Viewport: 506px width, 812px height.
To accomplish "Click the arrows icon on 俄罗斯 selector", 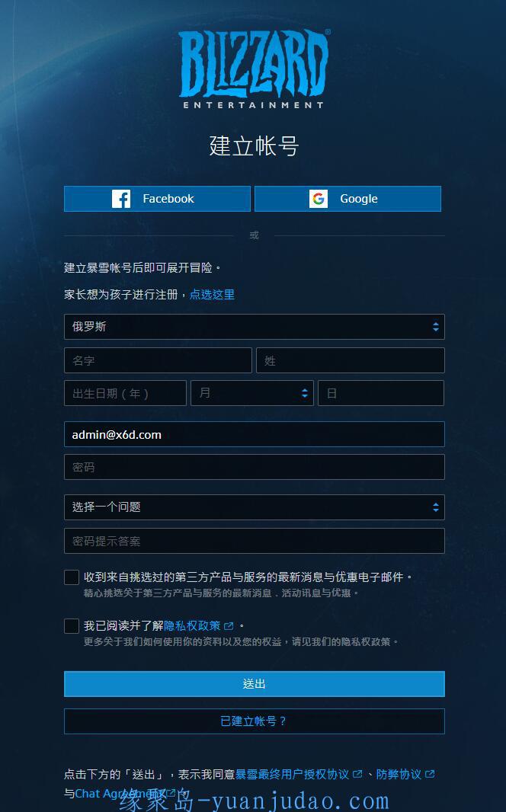I will coord(436,327).
